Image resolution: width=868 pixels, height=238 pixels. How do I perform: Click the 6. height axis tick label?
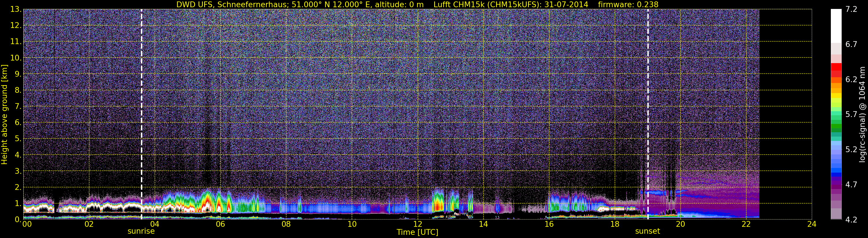pos(18,122)
